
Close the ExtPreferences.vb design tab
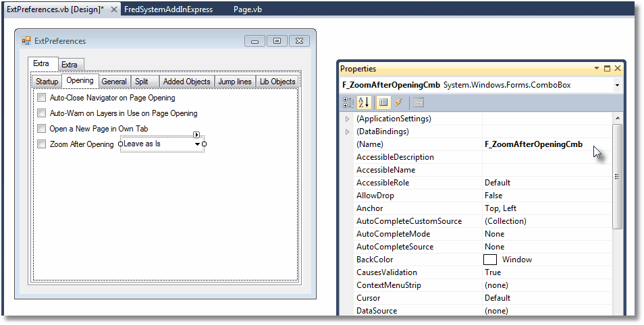click(x=114, y=9)
